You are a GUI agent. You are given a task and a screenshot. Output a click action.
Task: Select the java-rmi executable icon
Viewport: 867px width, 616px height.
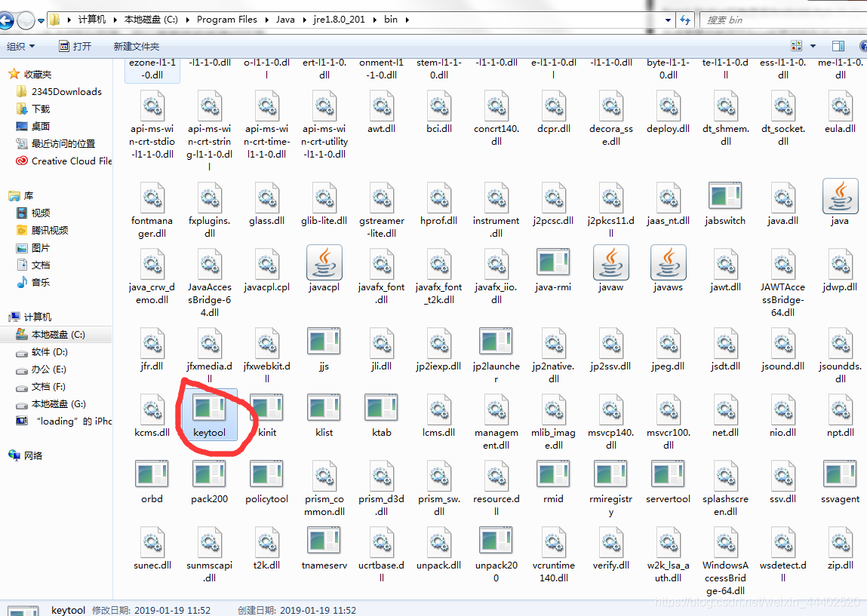[x=553, y=263]
